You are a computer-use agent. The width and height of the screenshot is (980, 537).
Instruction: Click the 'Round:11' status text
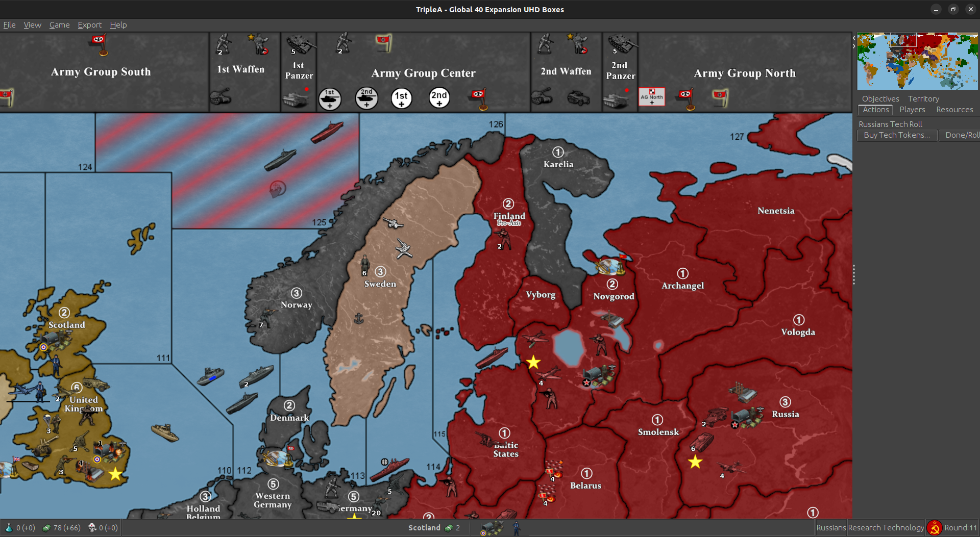pos(961,528)
